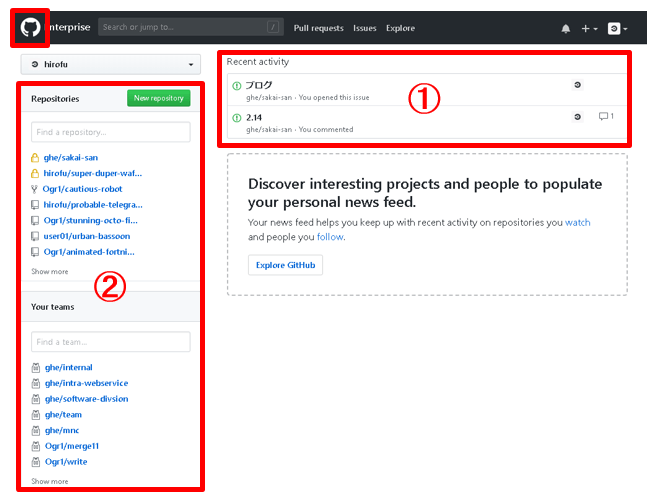659x496 pixels.
Task: Click the author avatar on the 2.14 row
Action: (x=577, y=117)
